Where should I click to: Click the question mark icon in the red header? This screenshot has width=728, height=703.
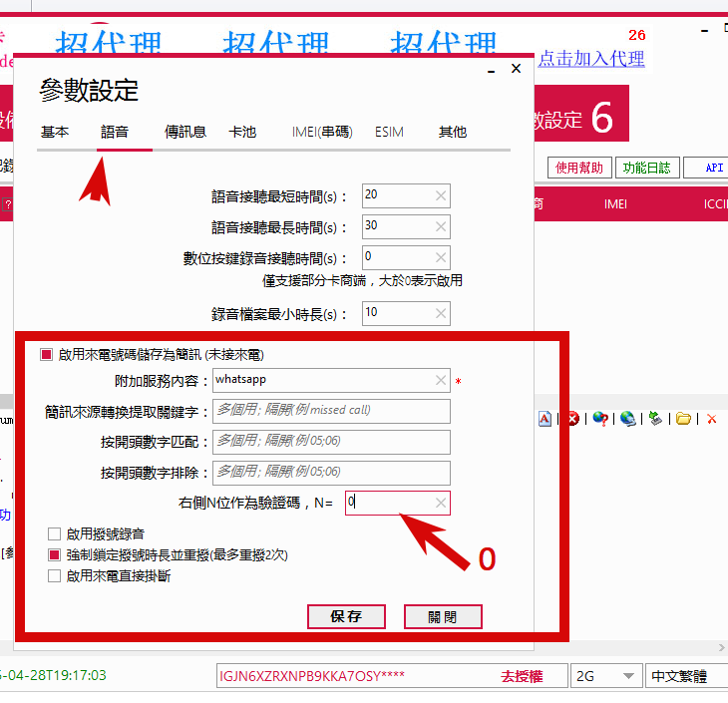click(8, 203)
